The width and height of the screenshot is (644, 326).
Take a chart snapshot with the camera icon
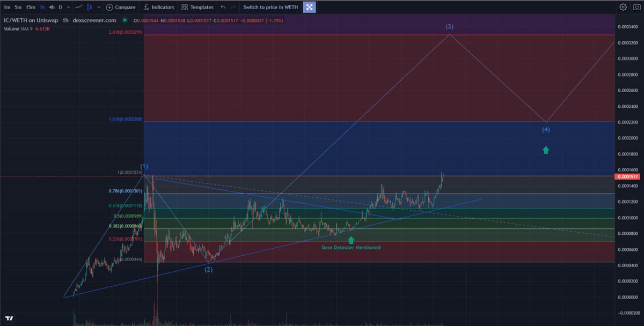tap(637, 7)
